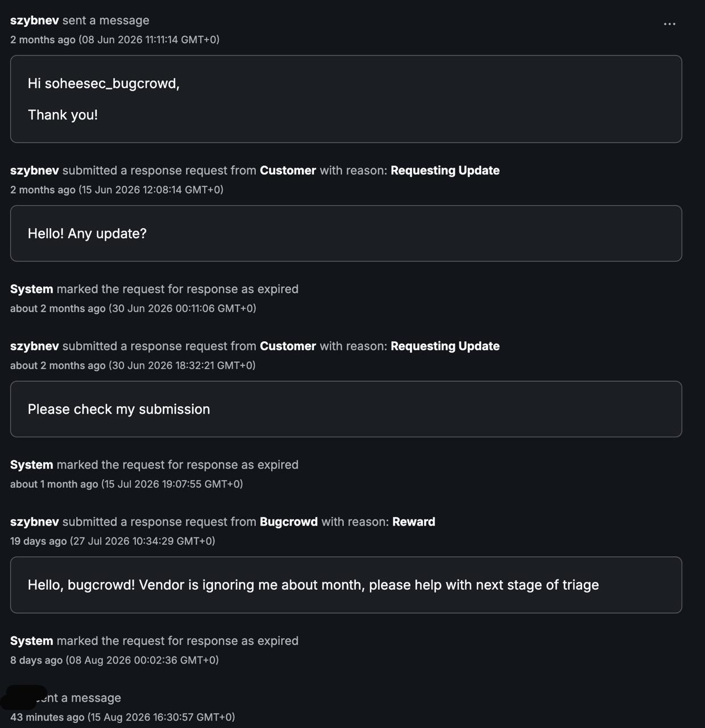This screenshot has height=728, width=705.
Task: Click 'Bugcrowd' in the Reward response request
Action: (289, 522)
